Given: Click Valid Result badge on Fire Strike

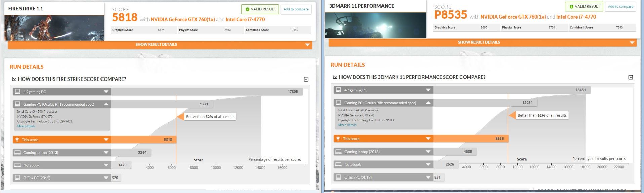Looking at the screenshot, I should click(x=260, y=9).
